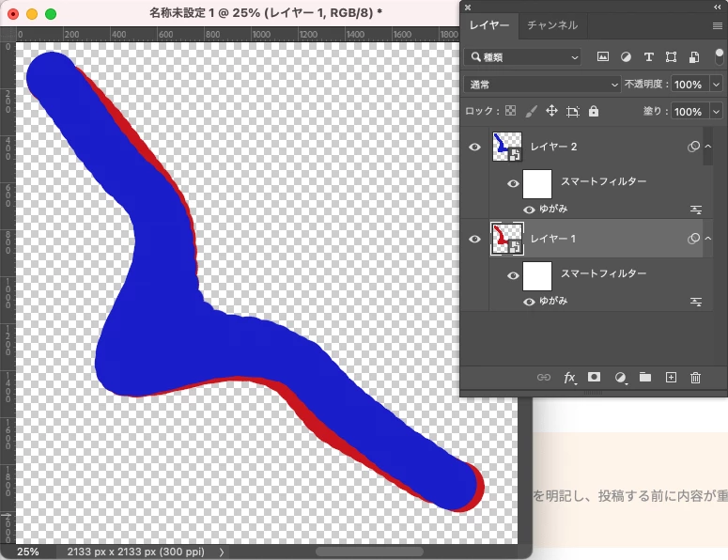Collapse レイヤー 1 smart filter list

click(708, 239)
